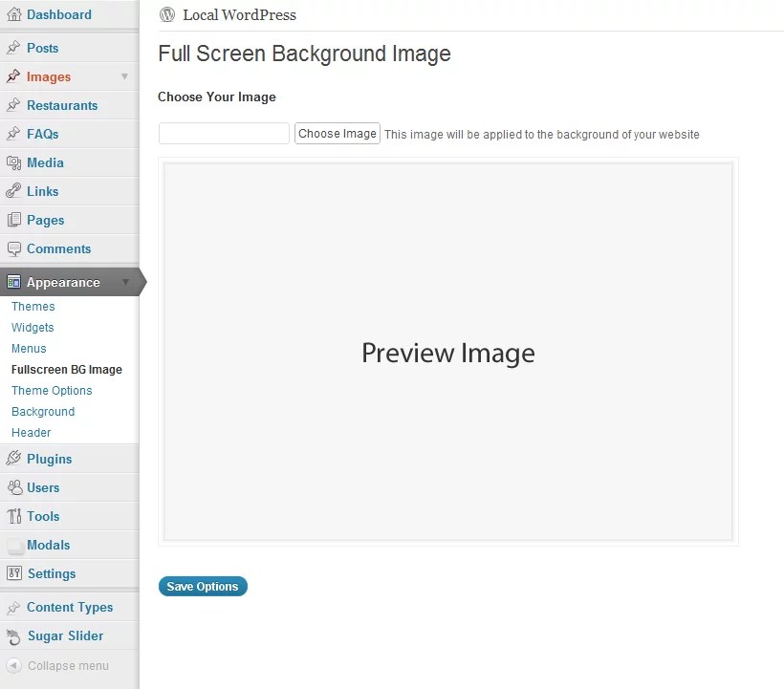Click the Tools wrench icon
The image size is (784, 689).
click(14, 516)
